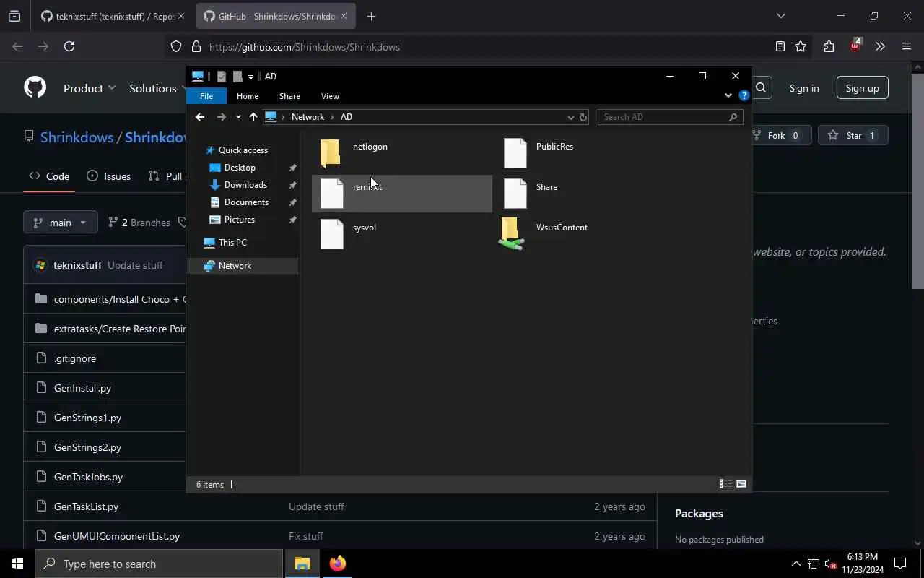
Task: Open Firefox application hamburger menu
Action: [907, 46]
